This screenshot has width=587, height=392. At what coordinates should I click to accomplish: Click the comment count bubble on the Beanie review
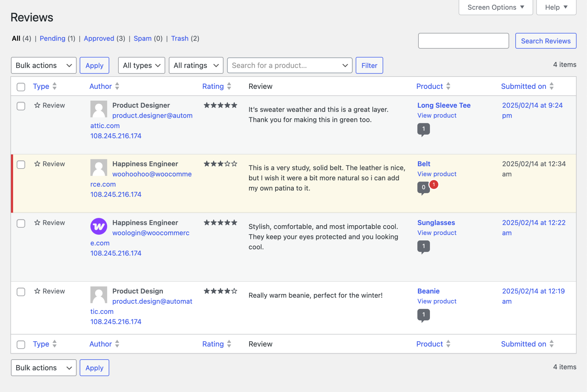tap(424, 314)
